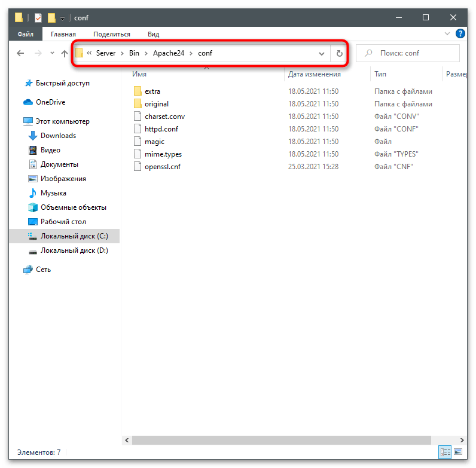
Task: Open Сеть in the sidebar
Action: [x=43, y=270]
